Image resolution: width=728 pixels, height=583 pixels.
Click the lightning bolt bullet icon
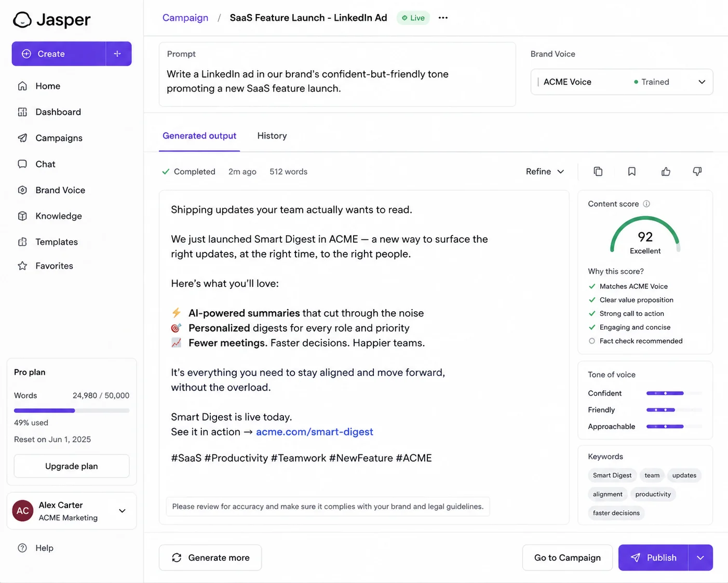(x=177, y=313)
